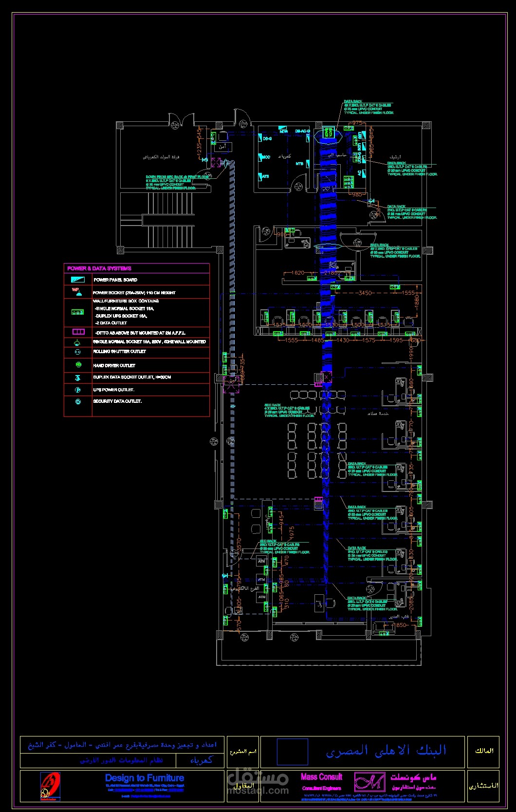Click dimension '1850' near bottom right

tap(399, 625)
